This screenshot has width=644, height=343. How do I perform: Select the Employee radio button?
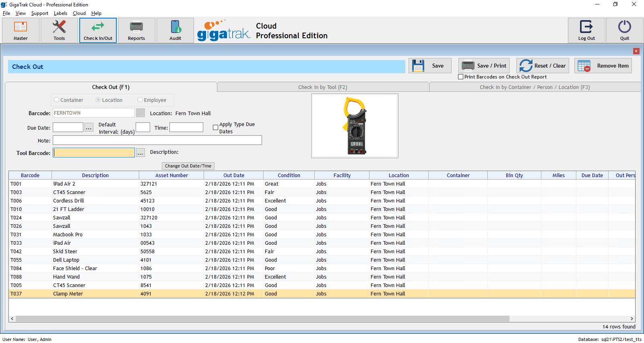click(x=140, y=100)
